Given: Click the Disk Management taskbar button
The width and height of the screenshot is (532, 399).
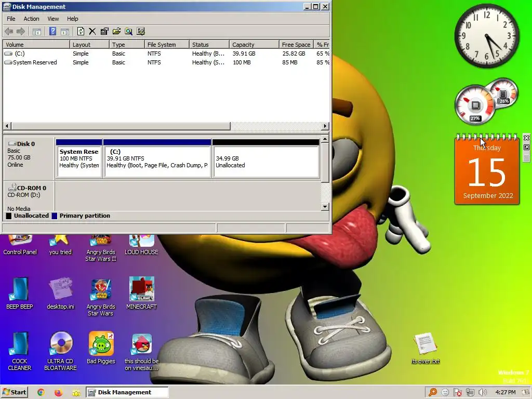Looking at the screenshot, I should coord(127,392).
